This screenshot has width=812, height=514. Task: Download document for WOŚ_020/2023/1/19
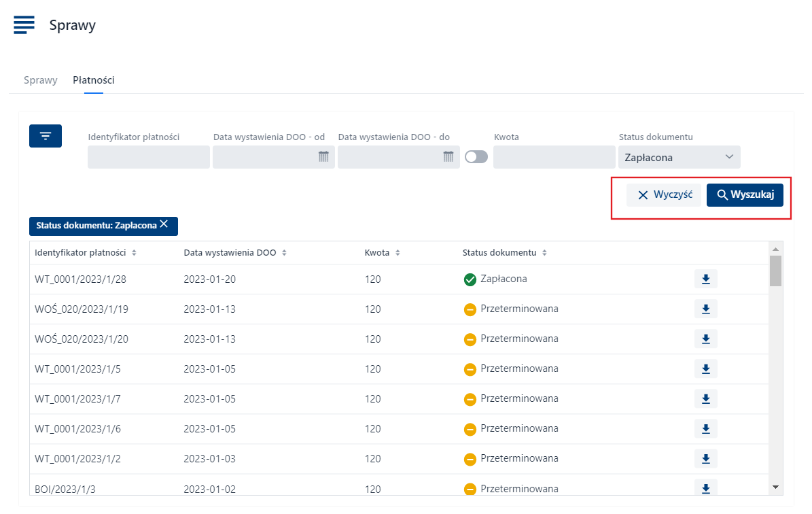pyautogui.click(x=705, y=309)
